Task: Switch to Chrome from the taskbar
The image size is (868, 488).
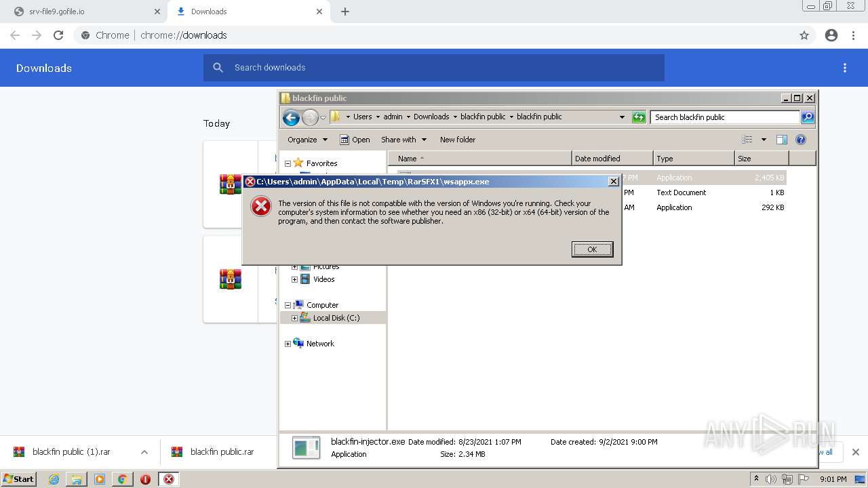Action: 122,479
